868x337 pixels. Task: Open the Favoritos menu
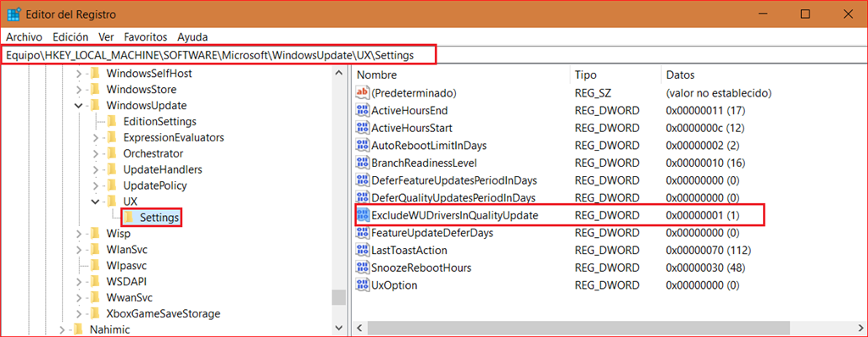click(x=146, y=37)
